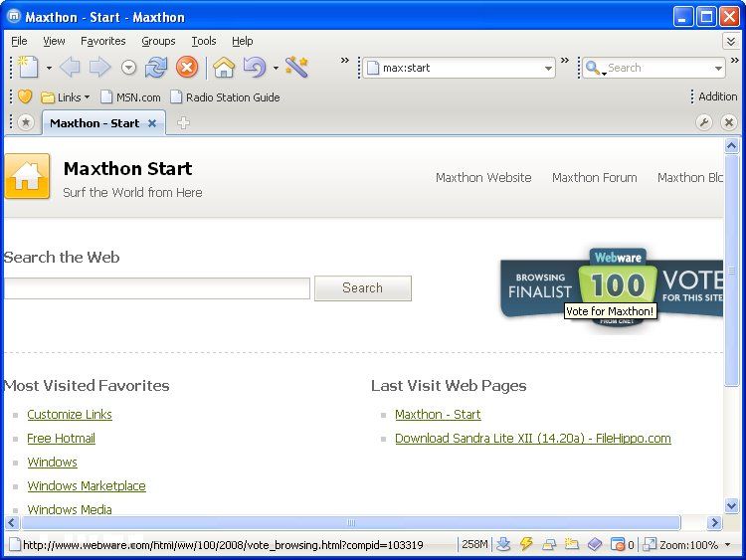Click the Home toolbar icon
Image resolution: width=746 pixels, height=560 pixels.
pos(224,68)
